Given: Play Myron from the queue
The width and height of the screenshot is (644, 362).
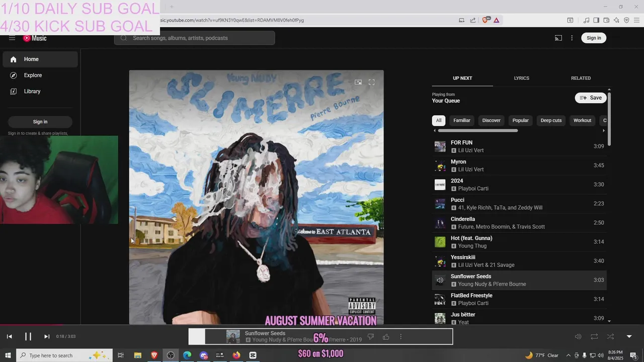Looking at the screenshot, I should [x=519, y=165].
